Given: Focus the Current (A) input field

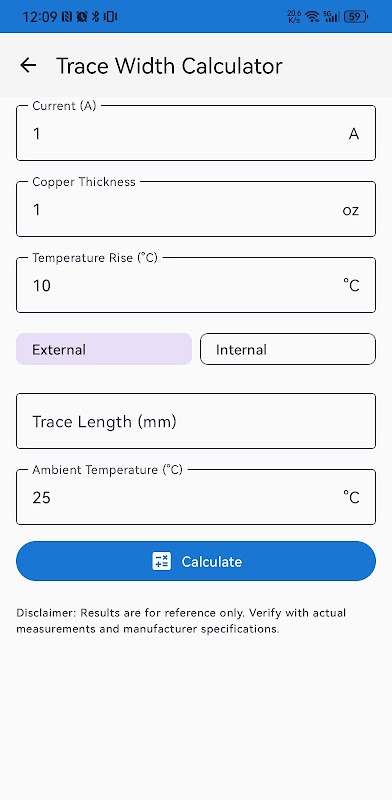Looking at the screenshot, I should coord(196,133).
